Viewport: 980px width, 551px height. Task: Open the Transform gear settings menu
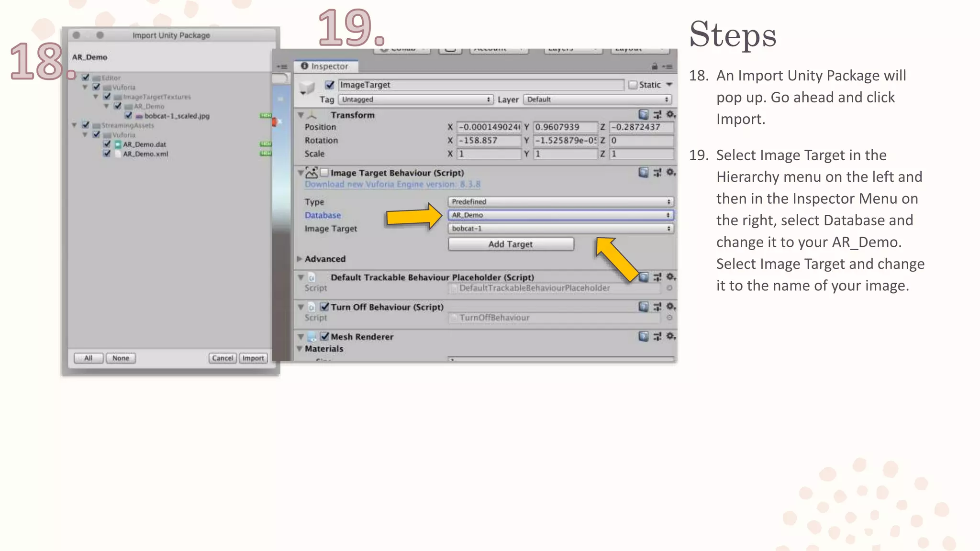(671, 115)
